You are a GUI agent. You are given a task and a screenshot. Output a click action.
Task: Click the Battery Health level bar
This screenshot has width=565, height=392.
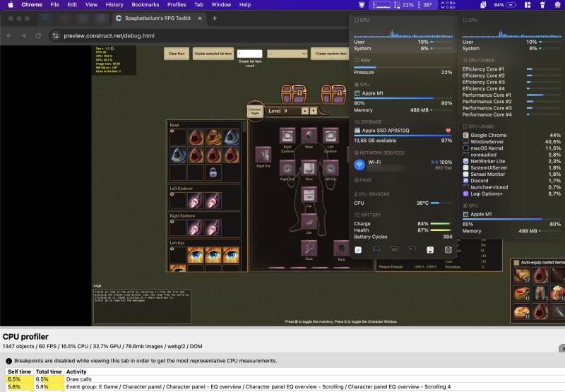pos(439,230)
